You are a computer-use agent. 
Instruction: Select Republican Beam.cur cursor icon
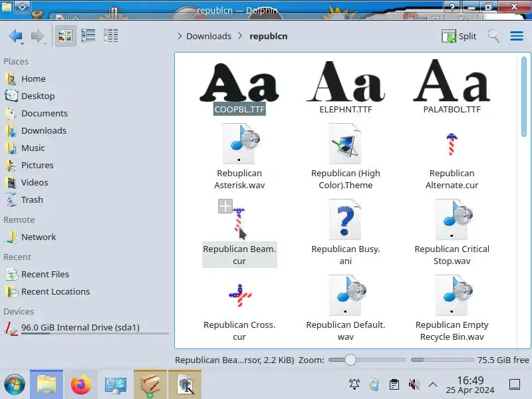239,219
